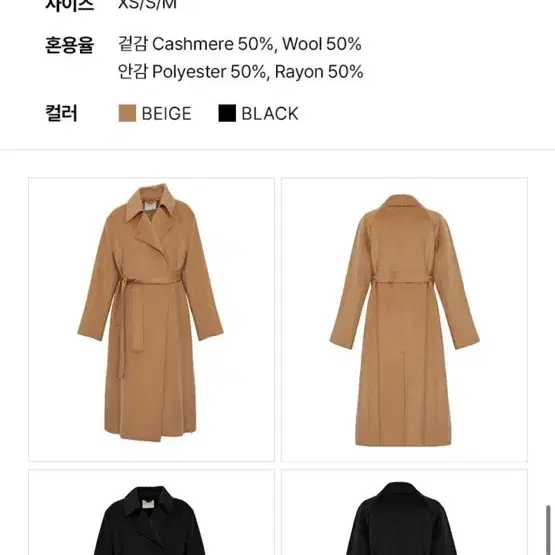Click the XS/S/M size text
The height and width of the screenshot is (555, 555).
tap(147, 5)
